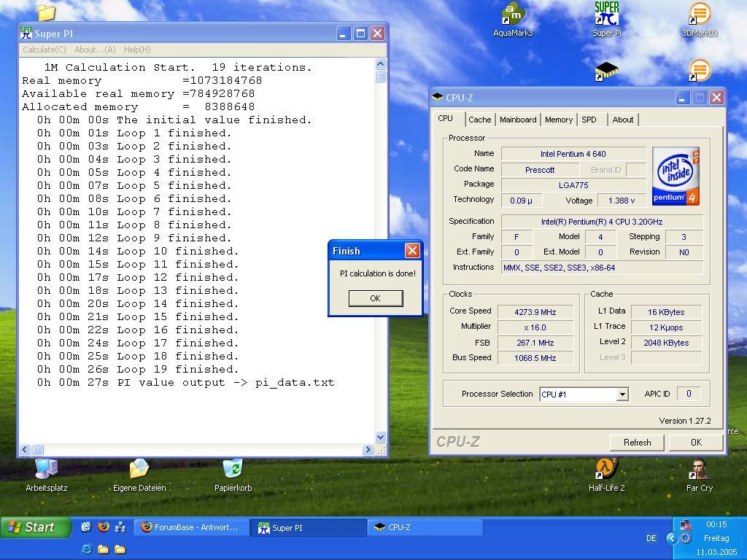
Task: Maximize the Super PI window
Action: coord(360,34)
